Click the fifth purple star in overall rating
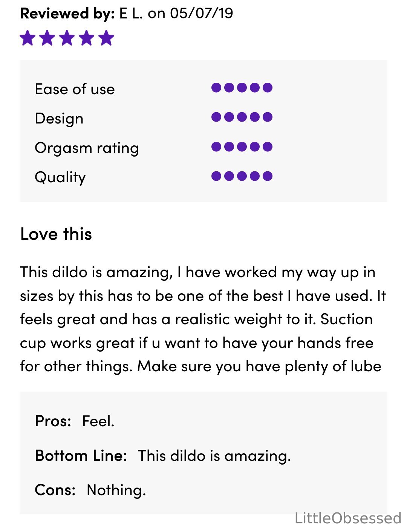407x532 pixels. (x=106, y=38)
